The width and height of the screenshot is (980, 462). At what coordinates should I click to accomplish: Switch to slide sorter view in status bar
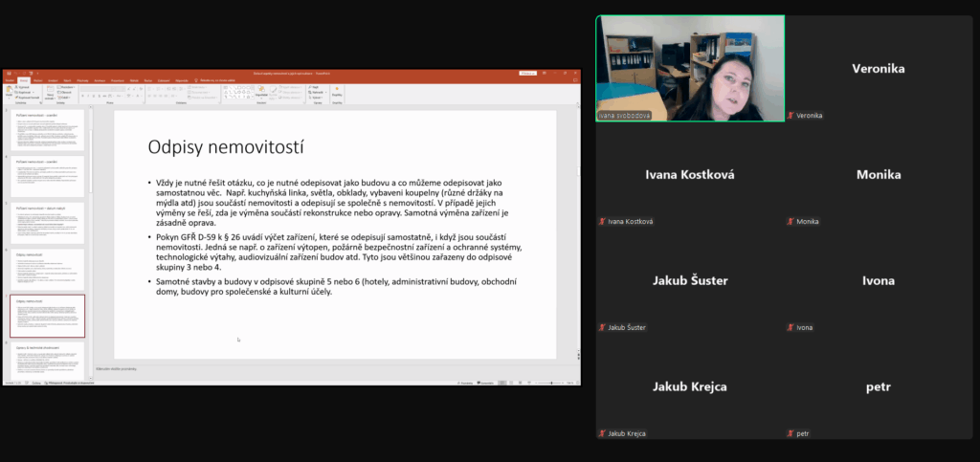click(511, 383)
